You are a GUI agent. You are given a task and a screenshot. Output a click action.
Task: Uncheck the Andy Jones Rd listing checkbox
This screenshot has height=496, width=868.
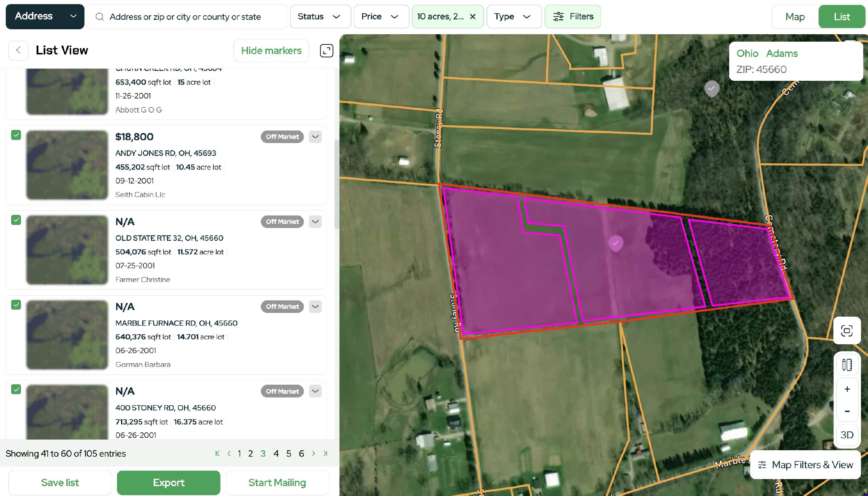click(16, 135)
